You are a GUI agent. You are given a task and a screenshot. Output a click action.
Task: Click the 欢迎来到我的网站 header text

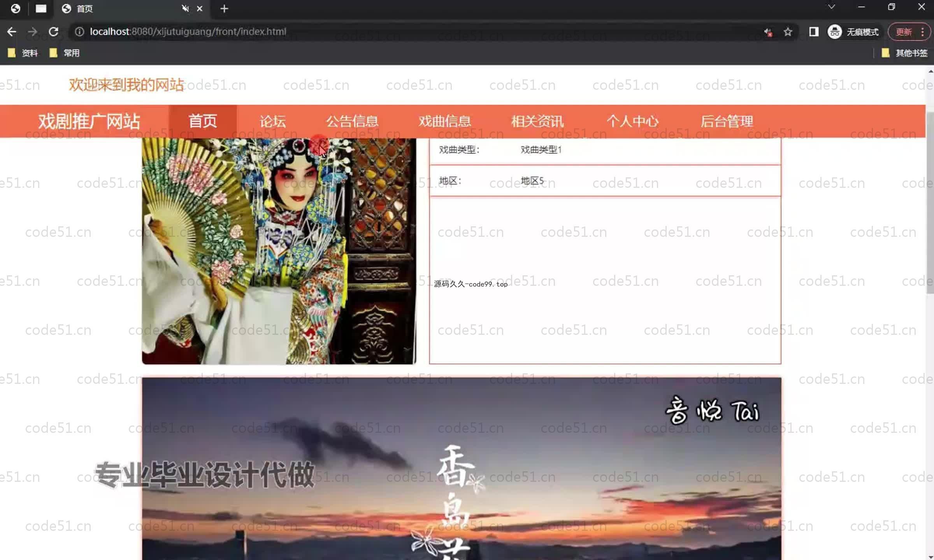click(x=126, y=85)
